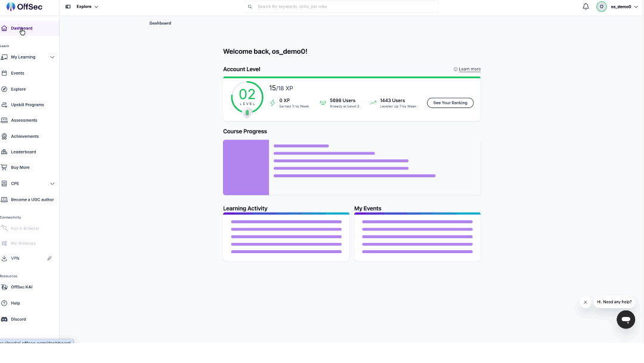The height and width of the screenshot is (363, 644).
Task: Click the Leaderboard icon
Action: coord(4,152)
